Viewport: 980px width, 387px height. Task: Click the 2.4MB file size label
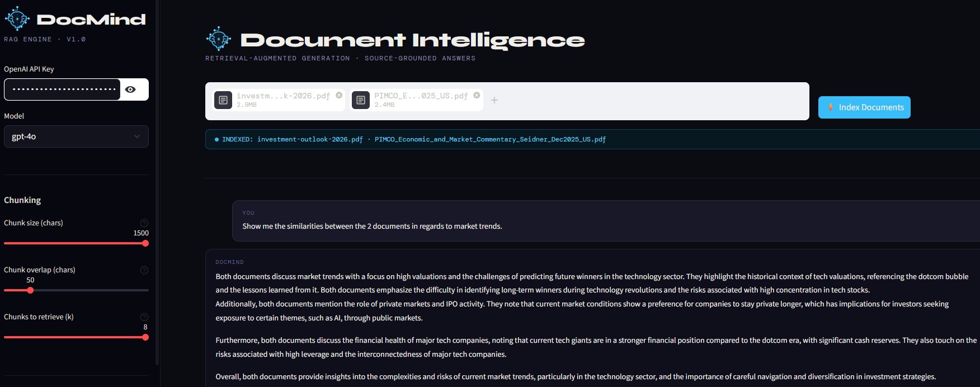click(384, 105)
